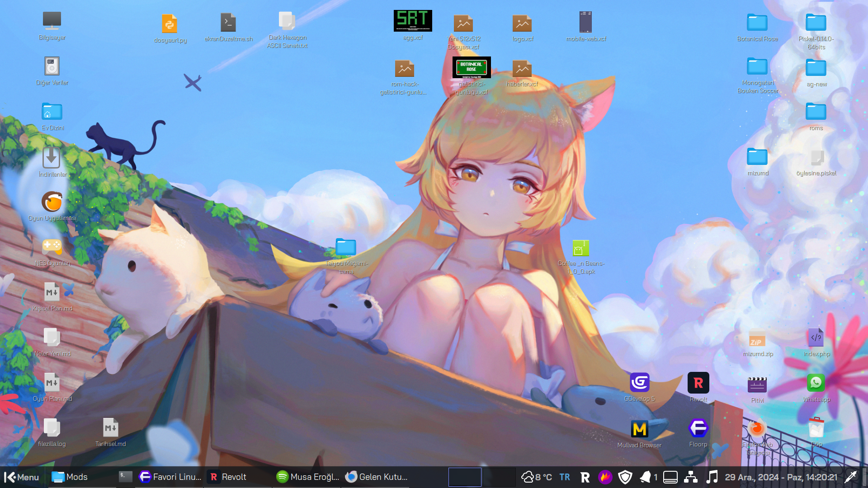Open the purple flame tray icon

(605, 477)
